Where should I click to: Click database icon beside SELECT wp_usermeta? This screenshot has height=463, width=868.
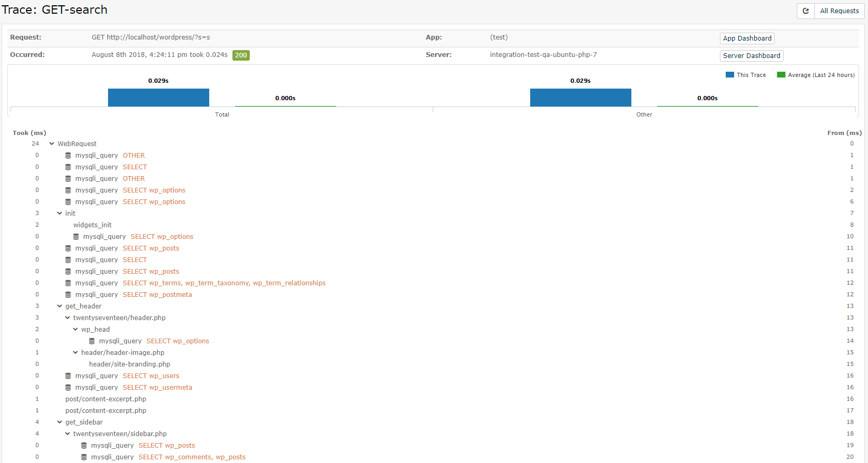pyautogui.click(x=68, y=388)
